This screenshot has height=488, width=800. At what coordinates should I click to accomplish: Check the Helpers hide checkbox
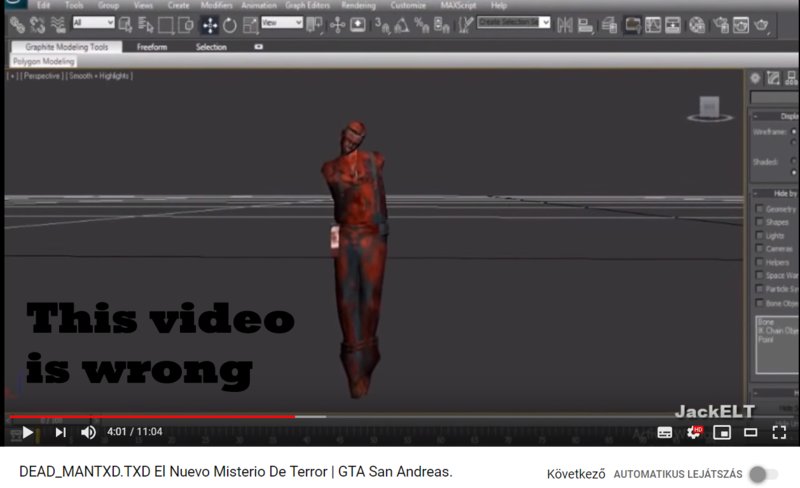[760, 262]
